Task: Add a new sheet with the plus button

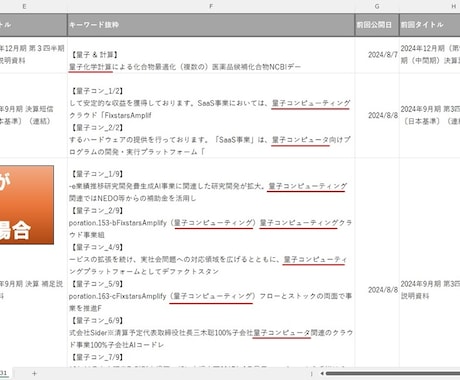Action: click(x=34, y=373)
